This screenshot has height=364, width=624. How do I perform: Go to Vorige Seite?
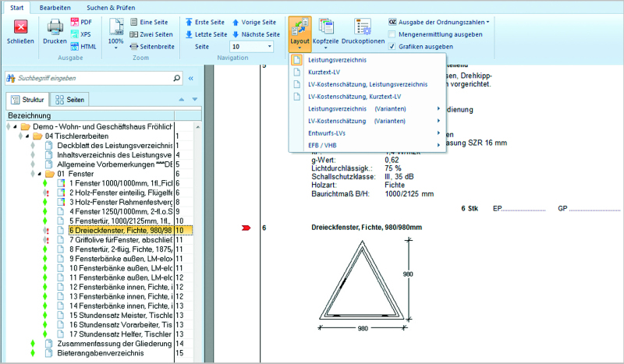(x=254, y=22)
